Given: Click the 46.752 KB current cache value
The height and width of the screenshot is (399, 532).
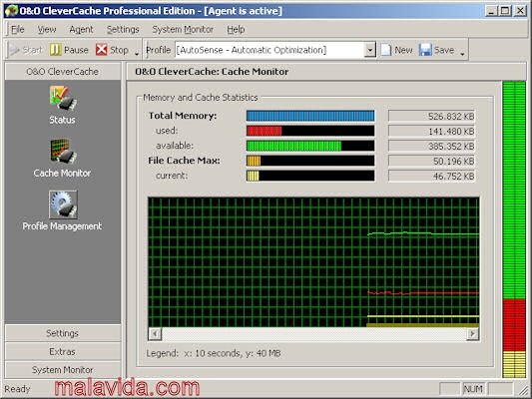Looking at the screenshot, I should (431, 176).
